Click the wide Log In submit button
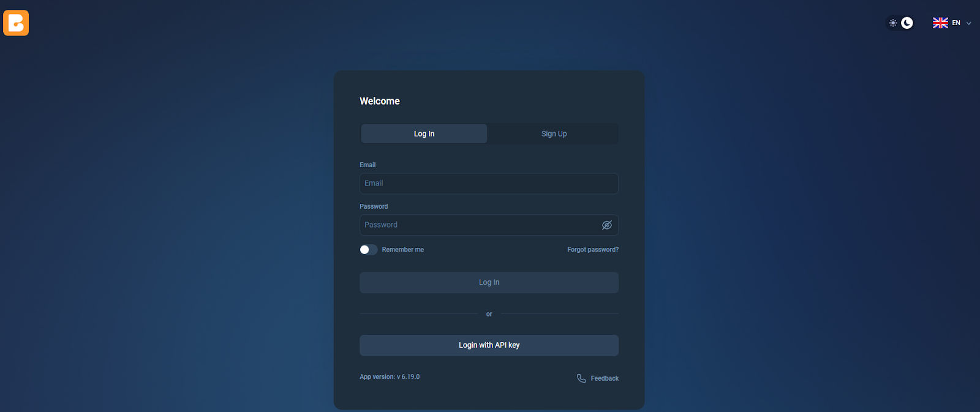The width and height of the screenshot is (980, 412). (489, 282)
